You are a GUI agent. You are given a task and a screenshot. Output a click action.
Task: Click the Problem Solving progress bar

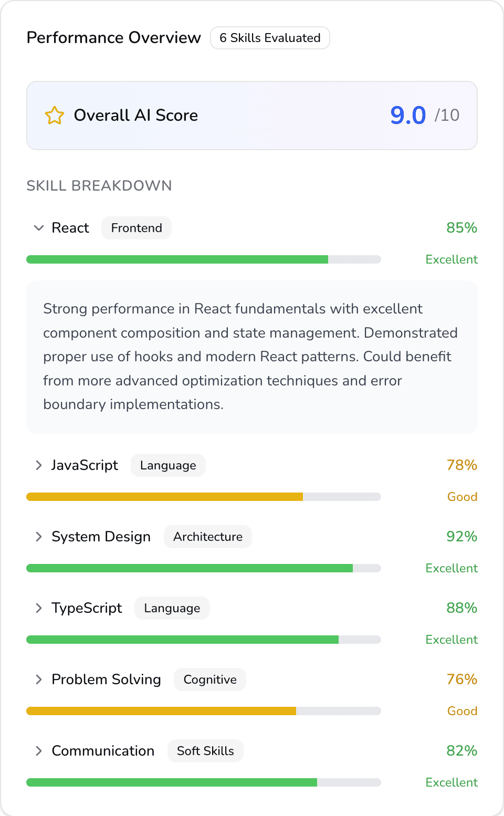pos(204,711)
